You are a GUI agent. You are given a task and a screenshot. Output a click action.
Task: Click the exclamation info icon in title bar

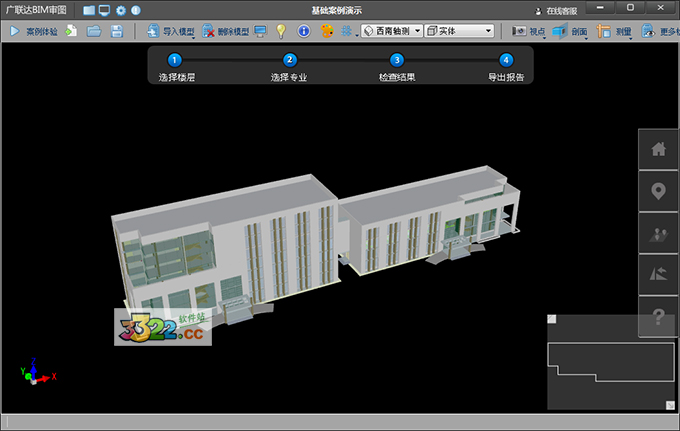136,10
